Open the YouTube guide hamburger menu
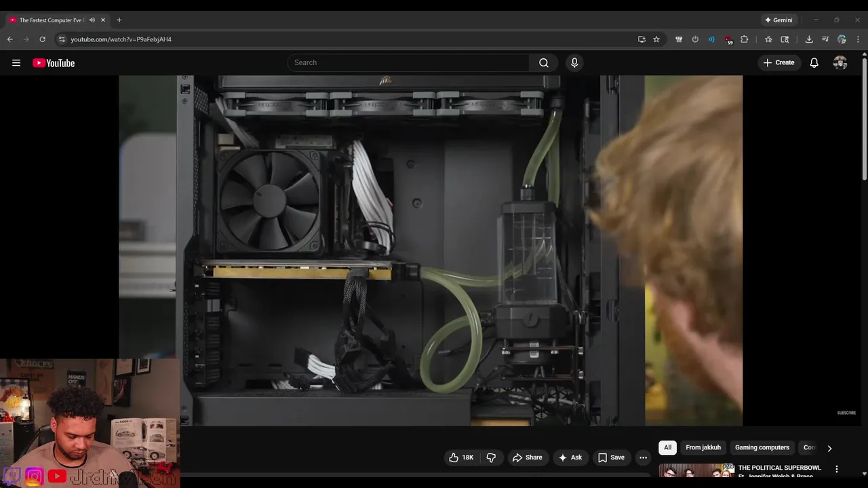The image size is (868, 488). coord(16,63)
